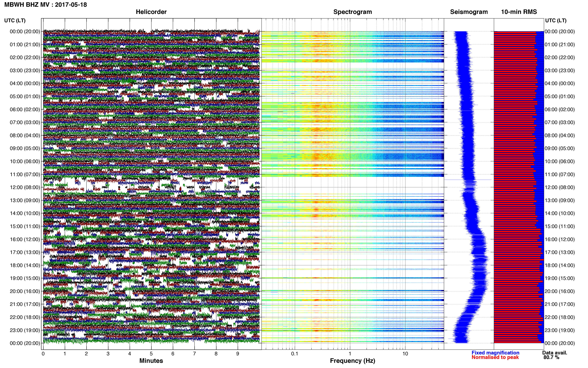Click 10:00 (06:00) label left of Helicorder
This screenshot has width=588, height=368.
(25, 161)
